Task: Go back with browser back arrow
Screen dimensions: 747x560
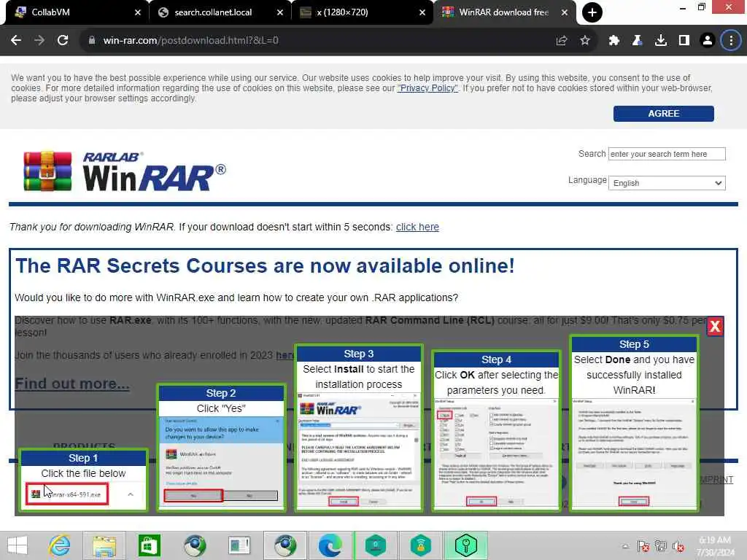Action: tap(16, 41)
